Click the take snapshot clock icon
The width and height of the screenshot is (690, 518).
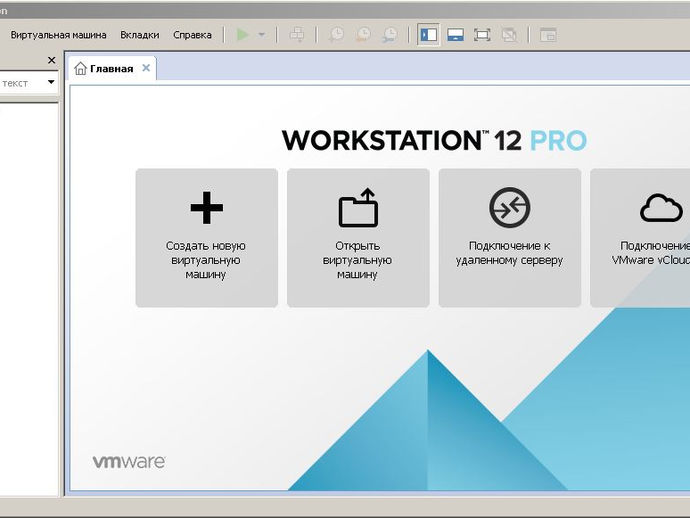click(x=337, y=34)
